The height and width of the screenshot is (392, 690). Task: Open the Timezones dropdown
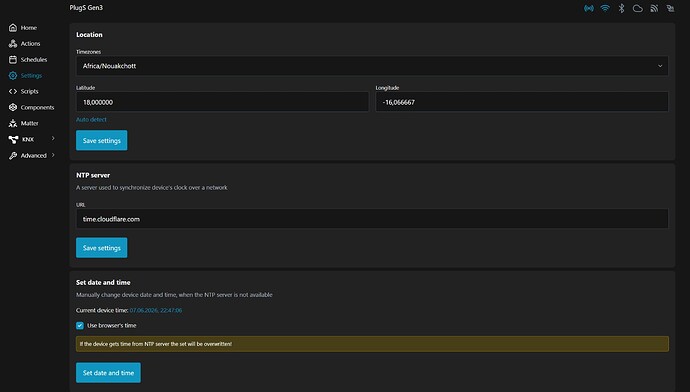pyautogui.click(x=372, y=66)
